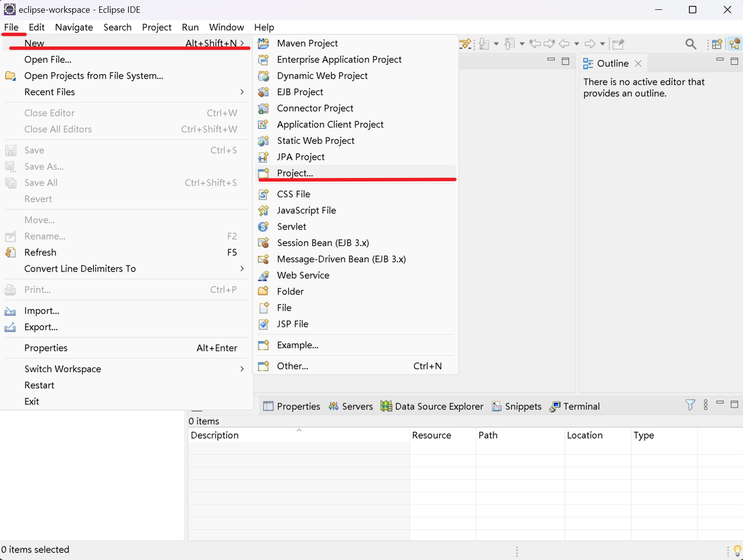Sort by the Description column header
743x560 pixels.
point(298,435)
